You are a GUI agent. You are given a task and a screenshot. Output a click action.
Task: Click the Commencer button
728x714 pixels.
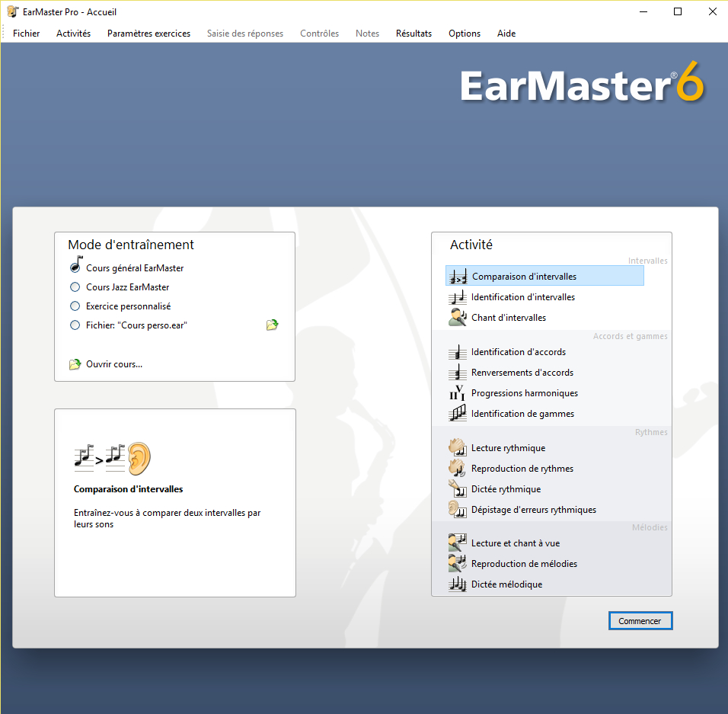point(640,620)
